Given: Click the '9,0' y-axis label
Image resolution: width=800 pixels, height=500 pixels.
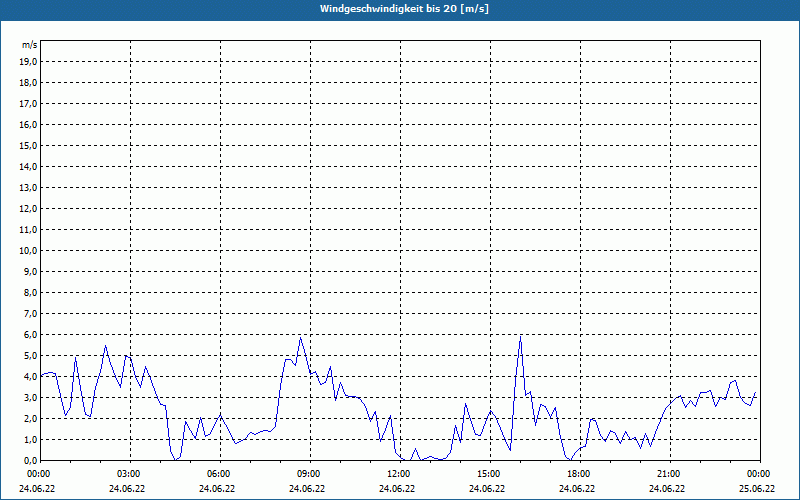Looking at the screenshot, I should (x=30, y=271).
